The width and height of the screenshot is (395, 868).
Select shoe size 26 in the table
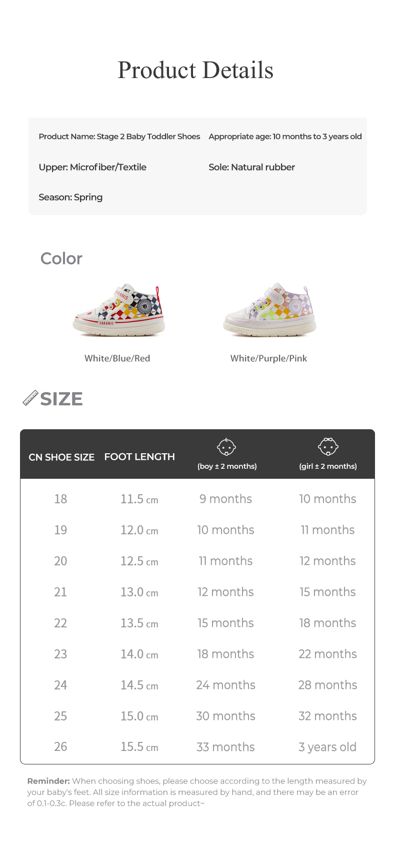pyautogui.click(x=60, y=746)
